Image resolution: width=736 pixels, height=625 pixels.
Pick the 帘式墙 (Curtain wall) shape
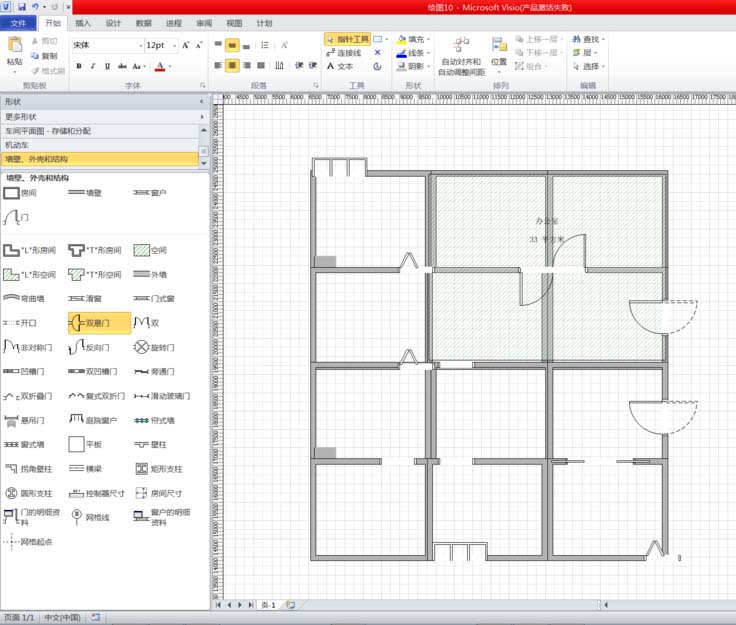pos(154,420)
